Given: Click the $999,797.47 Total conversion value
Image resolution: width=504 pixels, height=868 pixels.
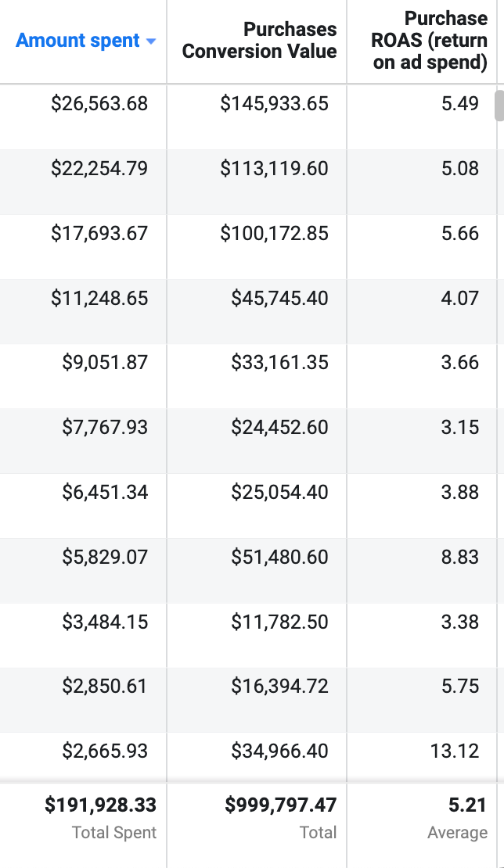Looking at the screenshot, I should 280,805.
